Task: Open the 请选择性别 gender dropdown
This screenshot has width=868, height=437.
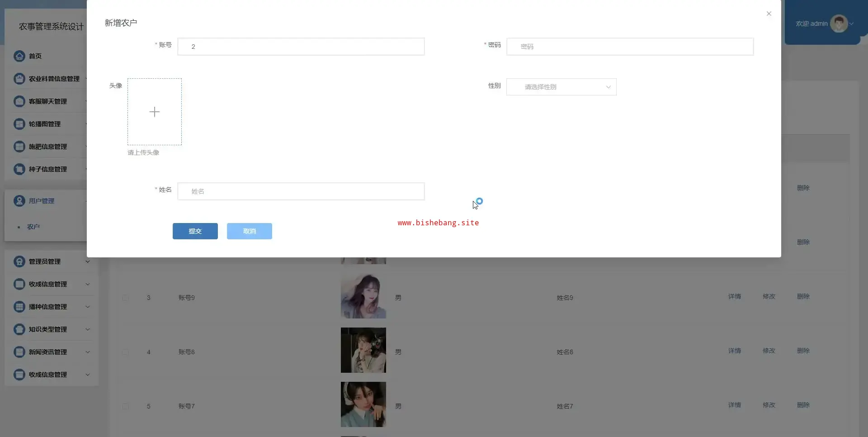Action: click(x=561, y=87)
